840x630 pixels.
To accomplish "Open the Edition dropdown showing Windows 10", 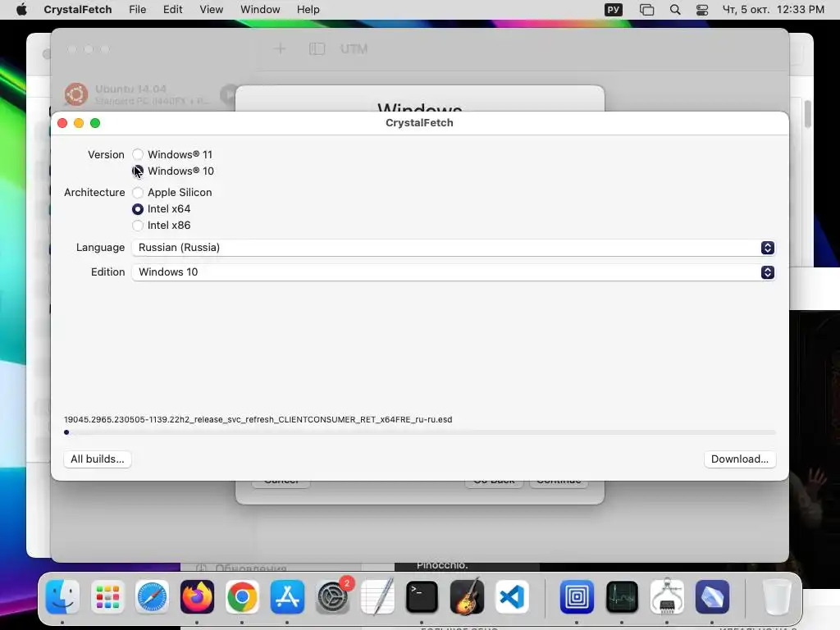I will (453, 272).
